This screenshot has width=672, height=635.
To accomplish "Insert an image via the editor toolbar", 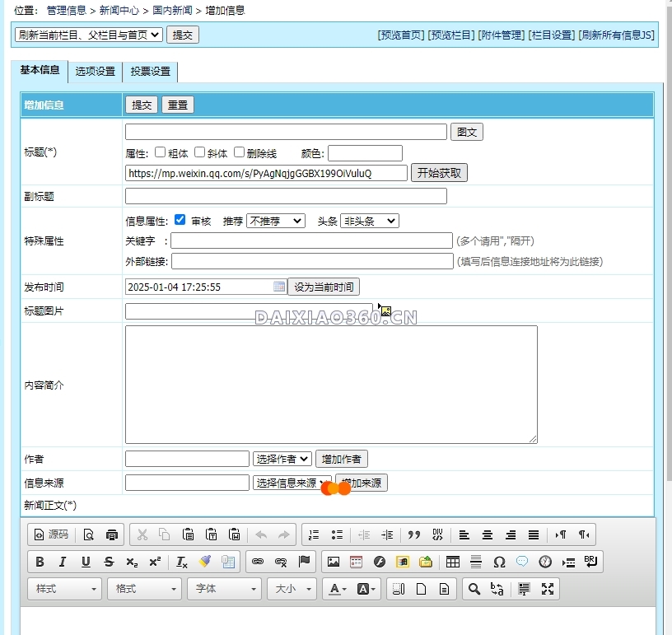I will (x=334, y=562).
